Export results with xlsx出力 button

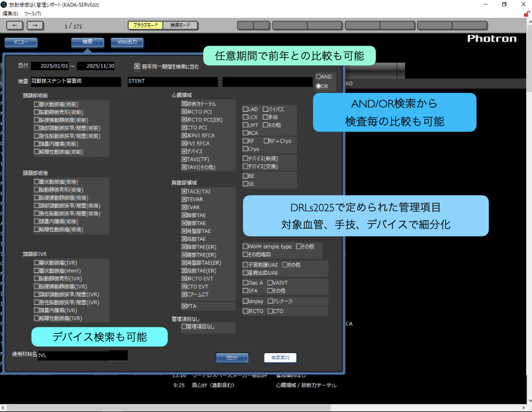pyautogui.click(x=127, y=42)
